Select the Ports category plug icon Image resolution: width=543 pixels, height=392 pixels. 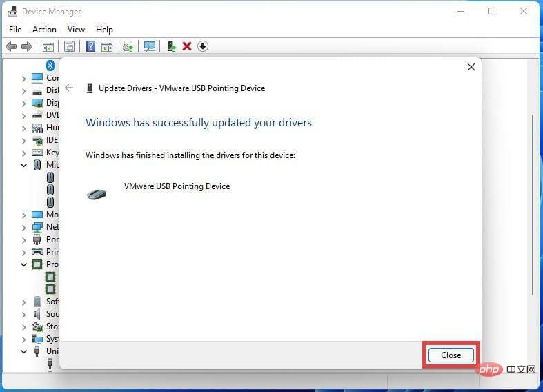pos(37,239)
